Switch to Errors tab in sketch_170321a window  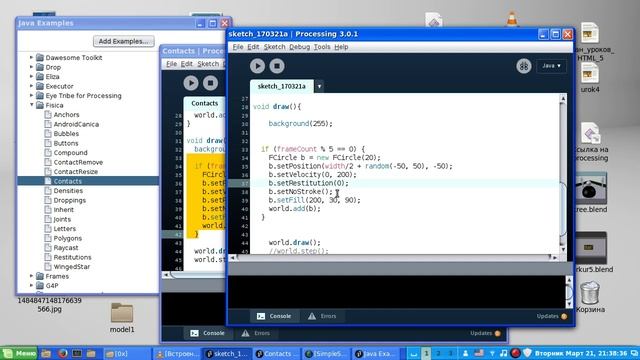[322, 316]
